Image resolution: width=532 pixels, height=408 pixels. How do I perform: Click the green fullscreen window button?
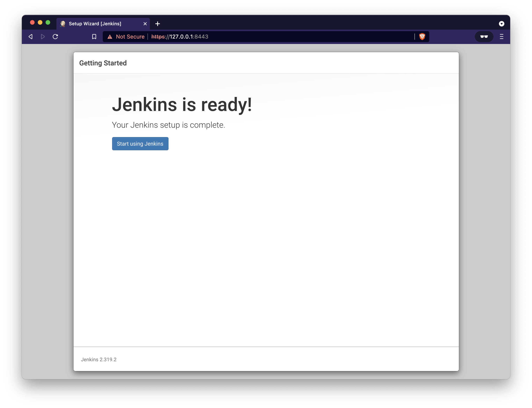(48, 23)
